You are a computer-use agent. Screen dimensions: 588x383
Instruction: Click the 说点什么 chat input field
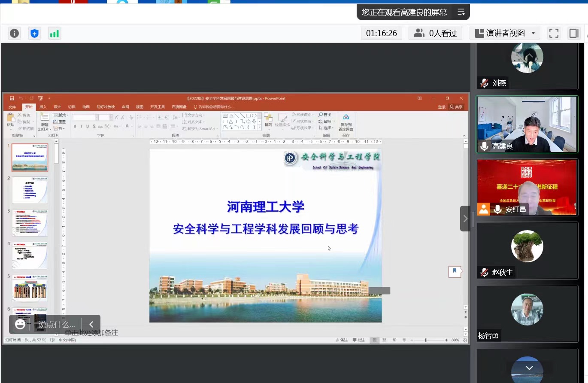(56, 325)
